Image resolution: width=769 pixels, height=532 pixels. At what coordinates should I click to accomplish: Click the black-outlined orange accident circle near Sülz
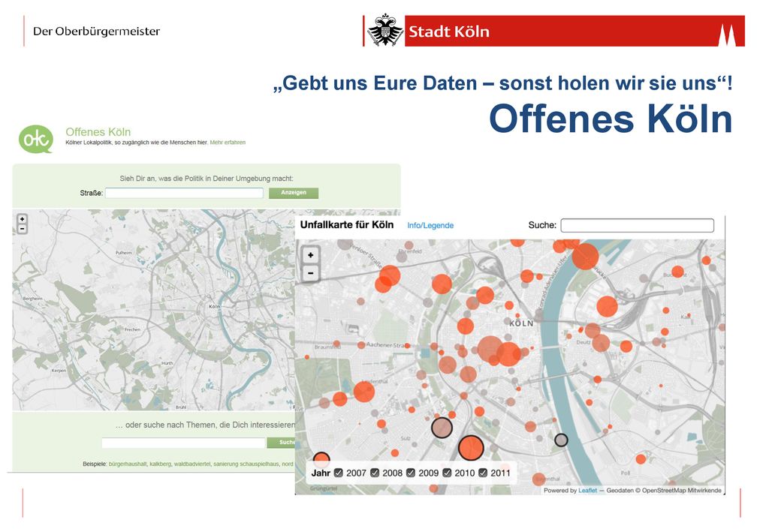pyautogui.click(x=471, y=448)
